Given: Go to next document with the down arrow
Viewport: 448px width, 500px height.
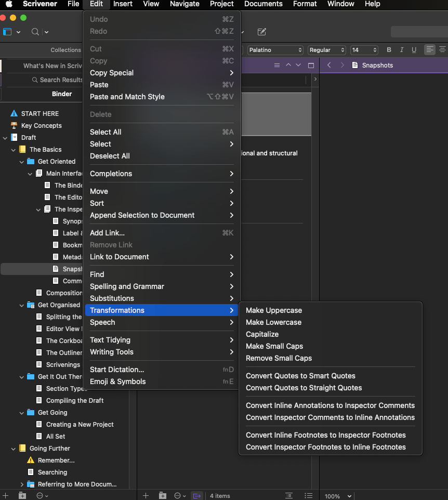Looking at the screenshot, I should tap(298, 65).
